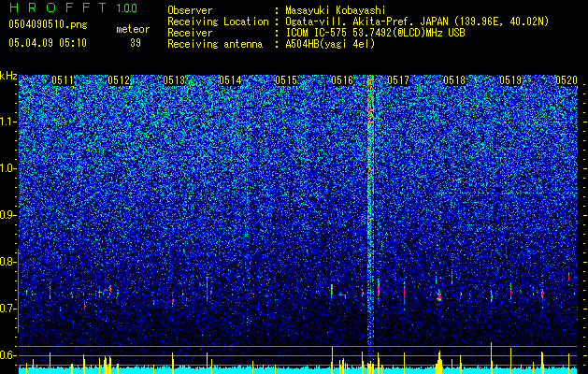This screenshot has width=588, height=374.
Task: Click the HROFFT title text
Action: tap(58, 7)
